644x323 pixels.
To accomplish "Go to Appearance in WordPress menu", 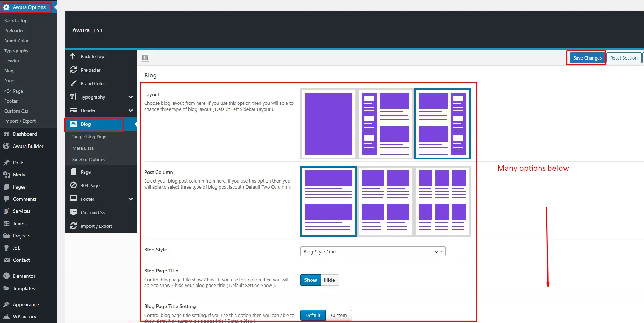I will pos(26,304).
